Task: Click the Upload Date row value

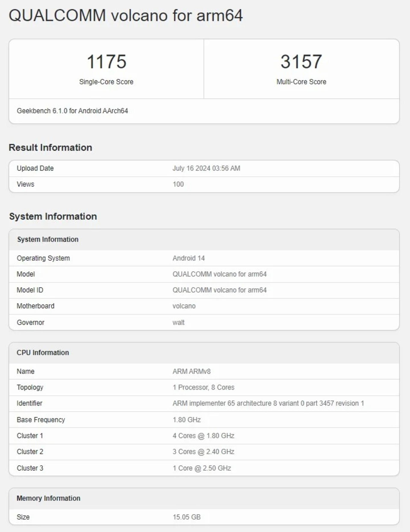Action: click(206, 168)
